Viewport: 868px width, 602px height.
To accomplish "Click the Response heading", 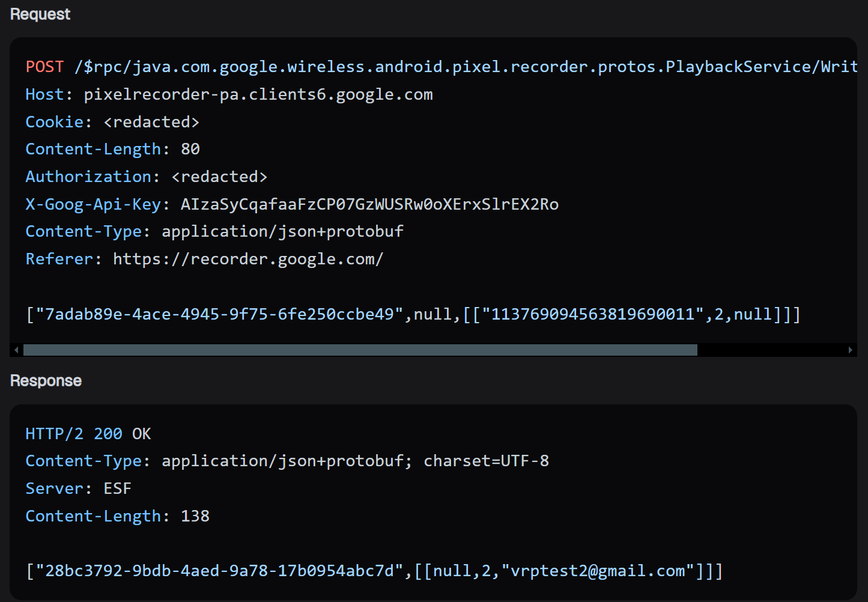I will (46, 381).
